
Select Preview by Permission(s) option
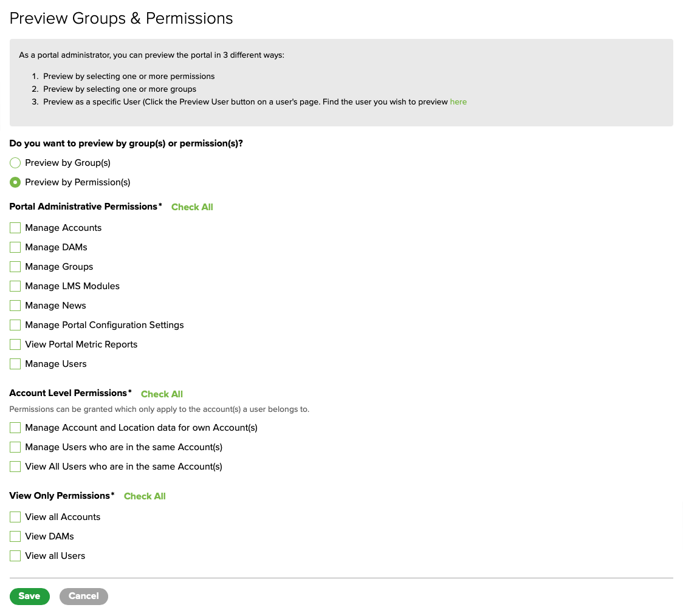tap(15, 182)
